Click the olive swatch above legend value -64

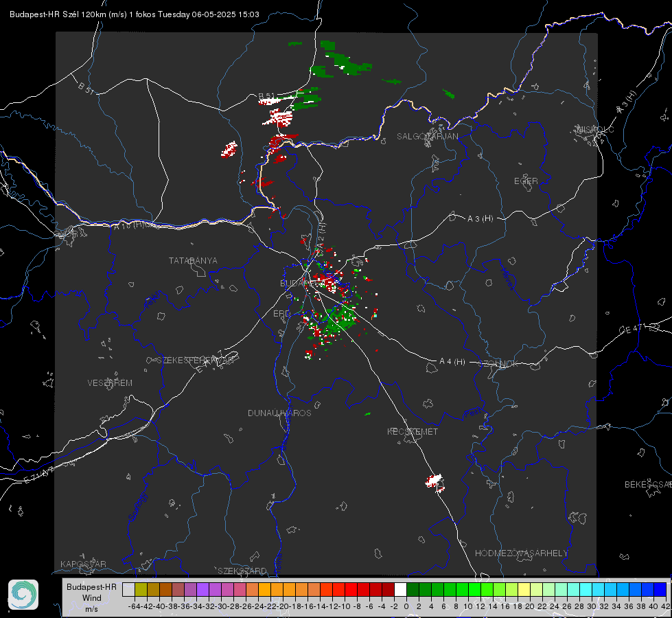[141, 590]
